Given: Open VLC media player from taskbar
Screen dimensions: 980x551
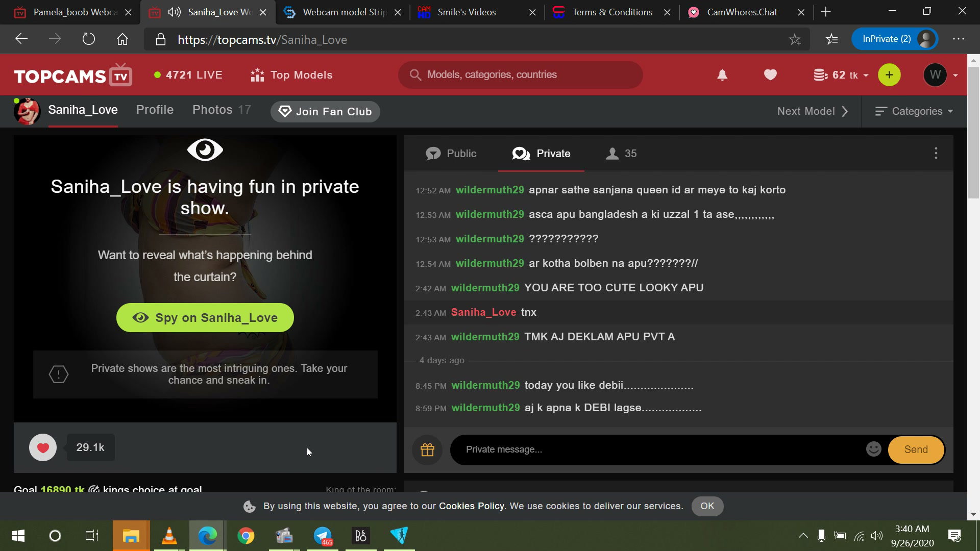Looking at the screenshot, I should 169,536.
